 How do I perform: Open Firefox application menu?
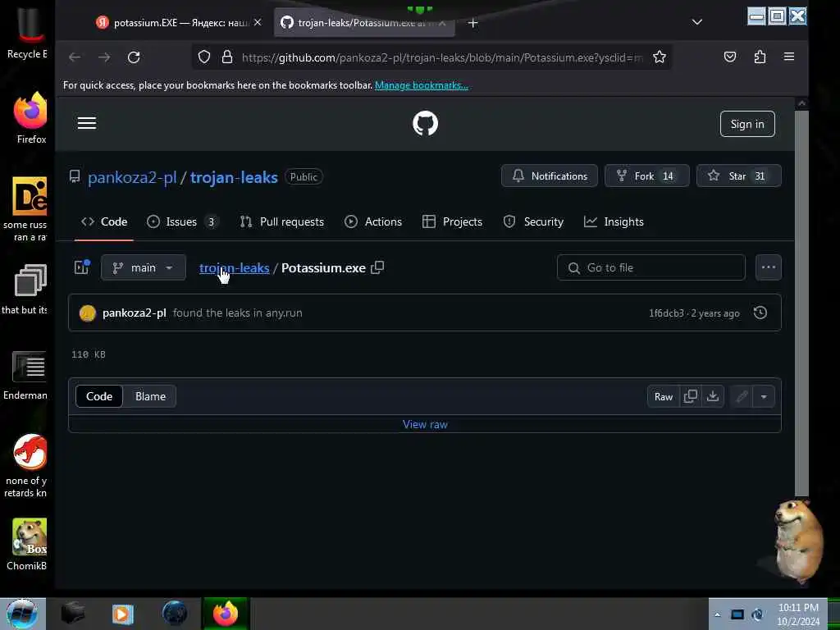(x=788, y=57)
